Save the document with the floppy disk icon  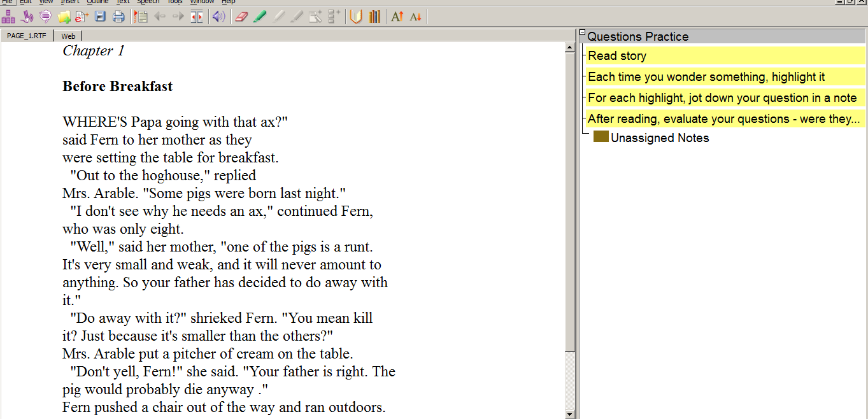point(101,17)
